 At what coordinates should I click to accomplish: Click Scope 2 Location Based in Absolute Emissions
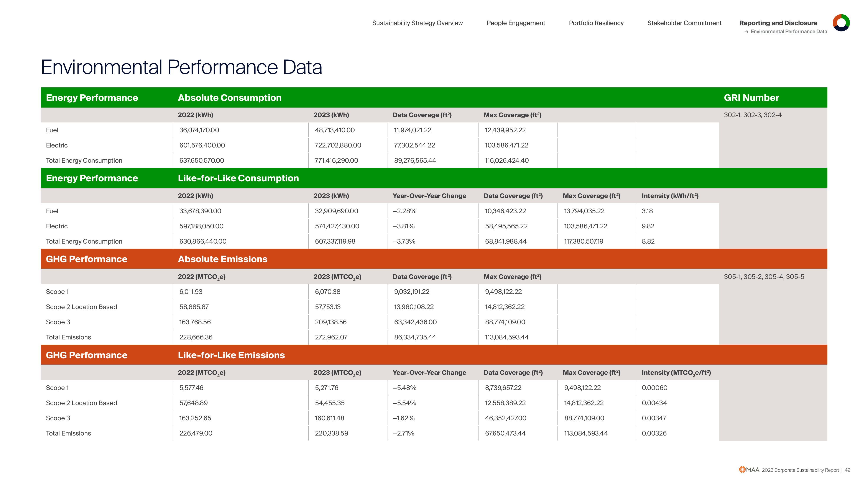(82, 307)
